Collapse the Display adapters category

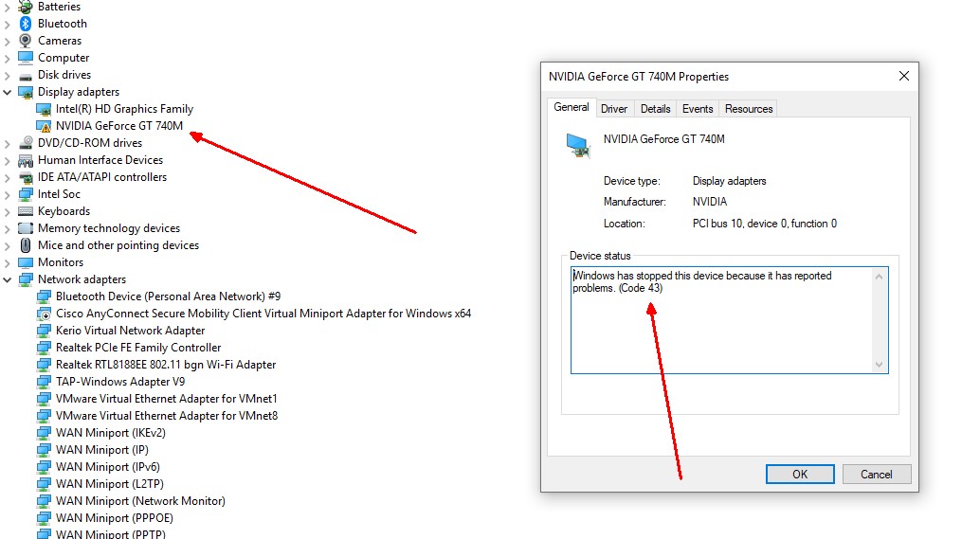8,93
